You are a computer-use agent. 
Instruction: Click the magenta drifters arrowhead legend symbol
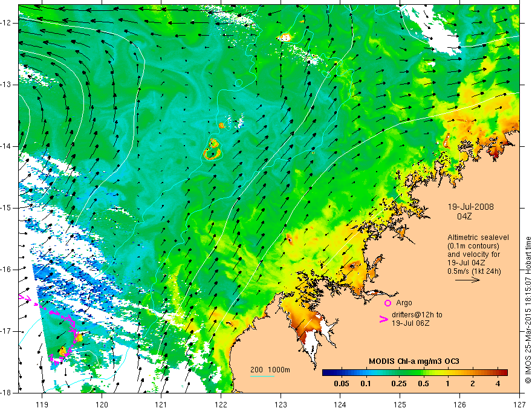click(x=384, y=319)
